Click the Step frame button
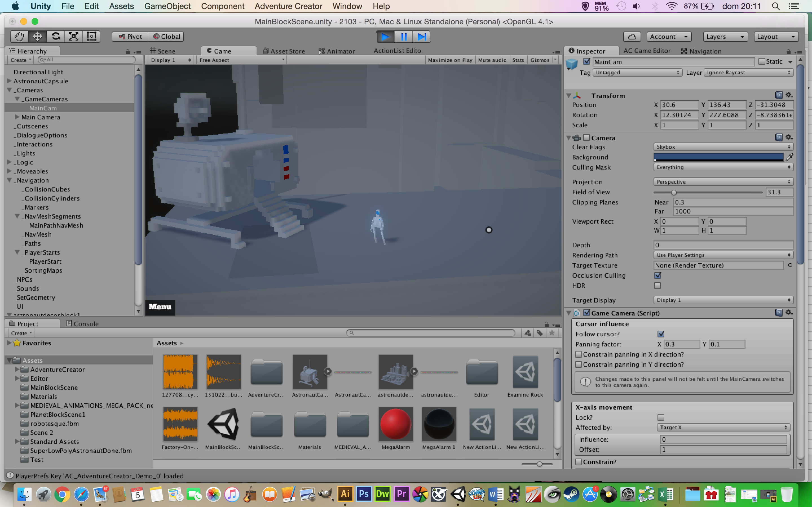The image size is (812, 507). pyautogui.click(x=422, y=37)
